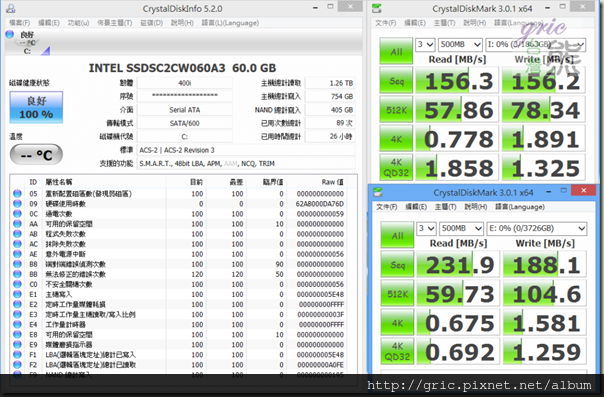
Task: Click status orb of attribute ID E3
Action: (x=17, y=314)
